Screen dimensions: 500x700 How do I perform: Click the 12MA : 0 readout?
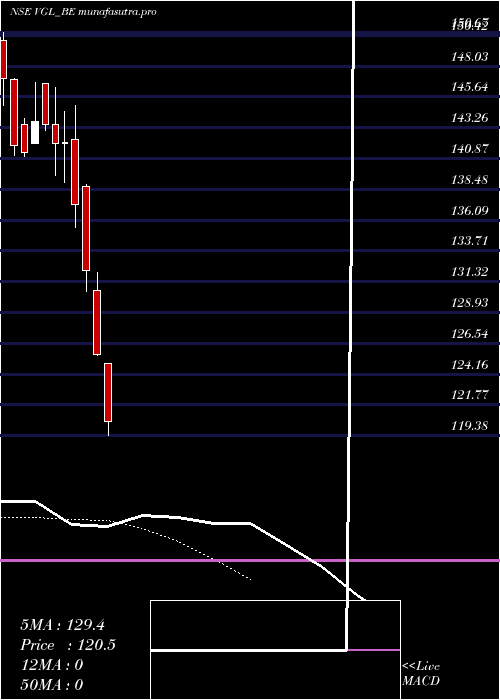pyautogui.click(x=52, y=665)
